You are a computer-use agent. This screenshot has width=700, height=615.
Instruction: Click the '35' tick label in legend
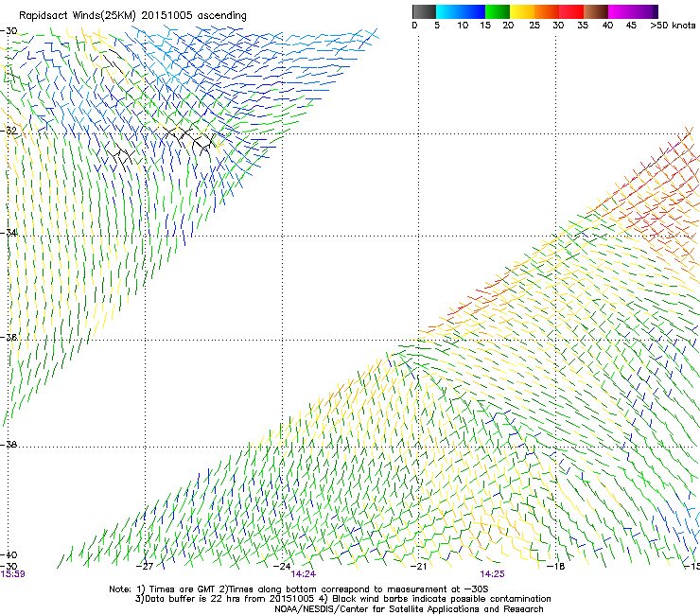pyautogui.click(x=583, y=26)
